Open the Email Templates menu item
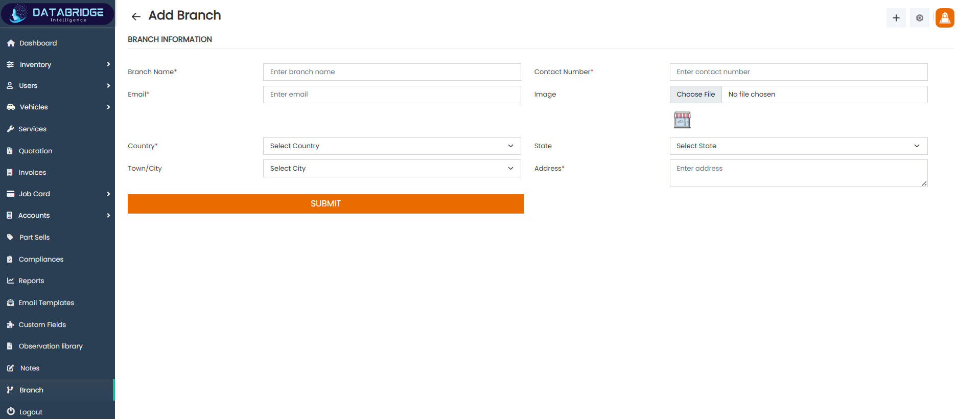Image resolution: width=980 pixels, height=419 pixels. 57,303
